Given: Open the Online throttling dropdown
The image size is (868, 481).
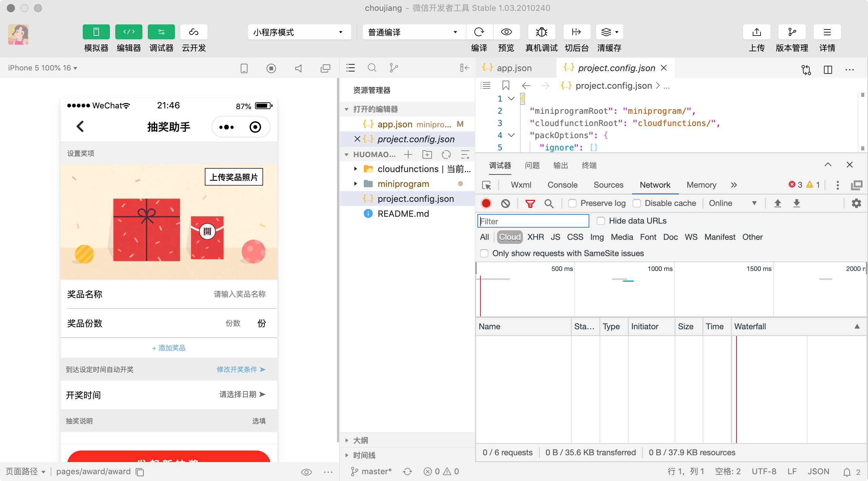Looking at the screenshot, I should pos(732,203).
